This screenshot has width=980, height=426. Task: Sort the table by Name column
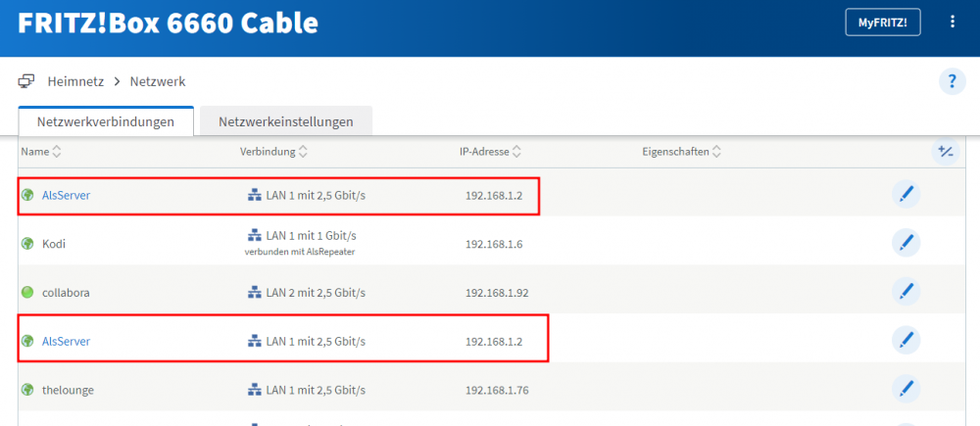click(41, 152)
